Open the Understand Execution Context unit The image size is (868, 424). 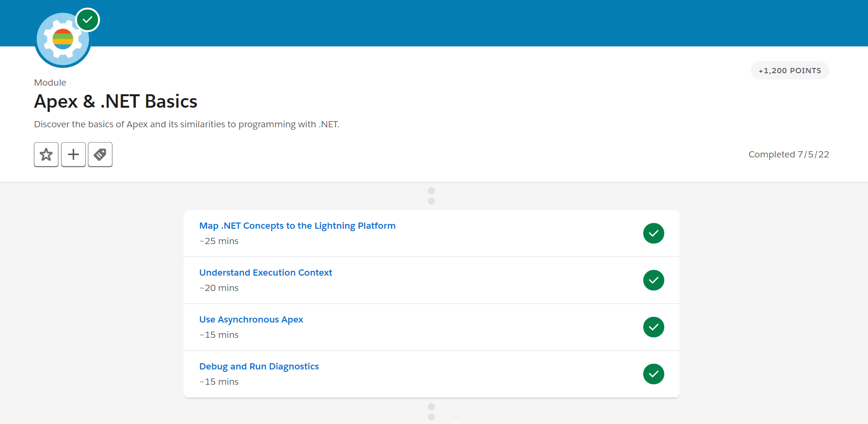[x=265, y=273]
